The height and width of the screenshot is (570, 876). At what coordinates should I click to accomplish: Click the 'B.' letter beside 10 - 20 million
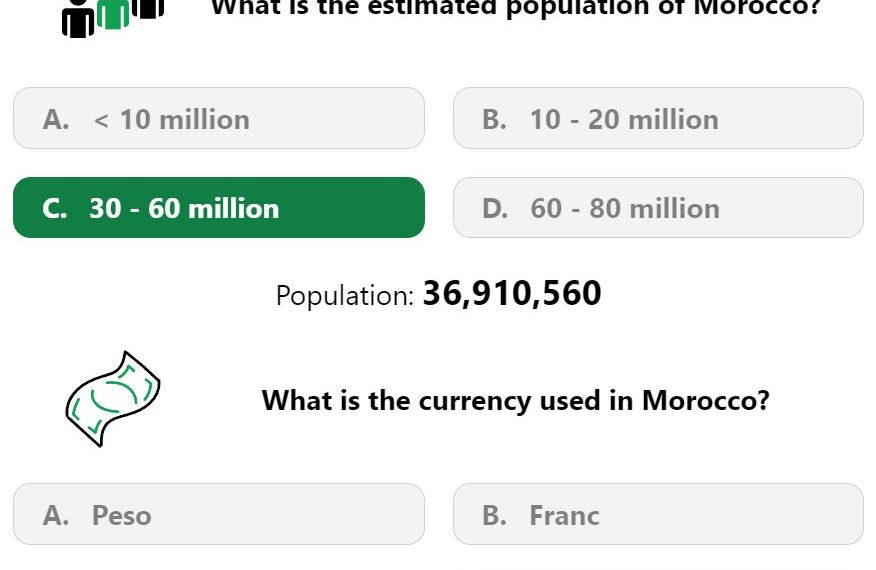494,120
